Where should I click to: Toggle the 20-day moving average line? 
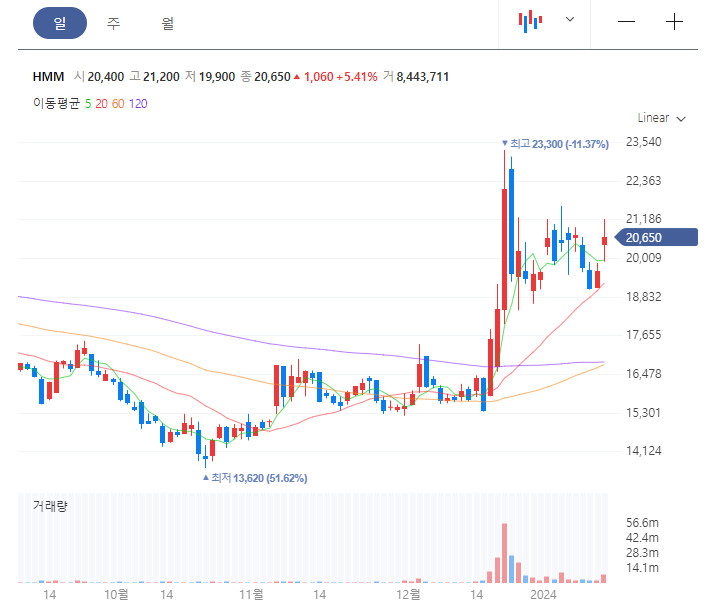click(x=101, y=104)
